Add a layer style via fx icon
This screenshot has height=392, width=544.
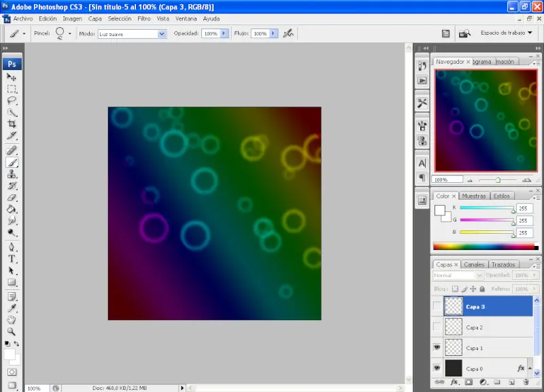coord(455,382)
